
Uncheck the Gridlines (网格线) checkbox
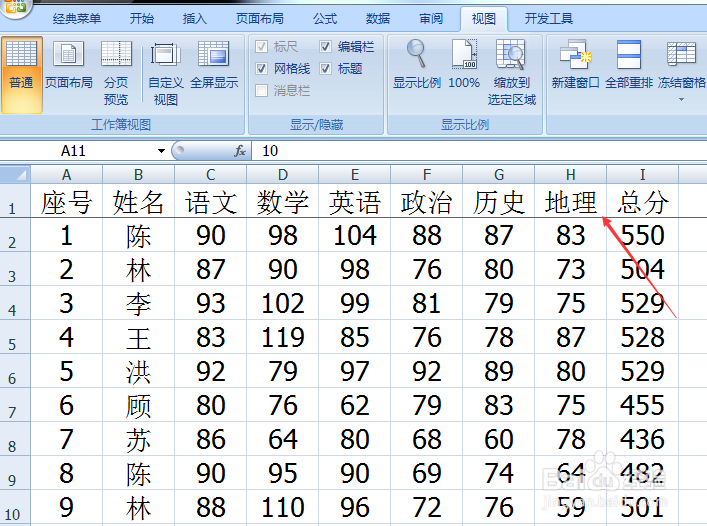pyautogui.click(x=262, y=69)
